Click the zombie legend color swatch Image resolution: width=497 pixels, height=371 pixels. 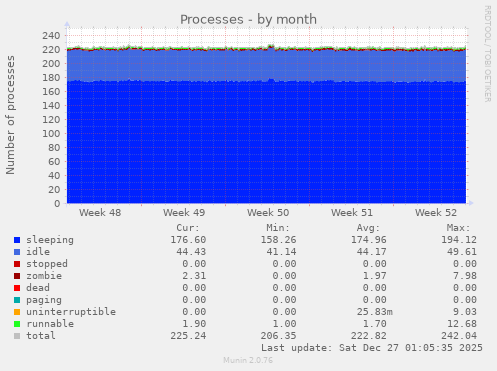17,276
